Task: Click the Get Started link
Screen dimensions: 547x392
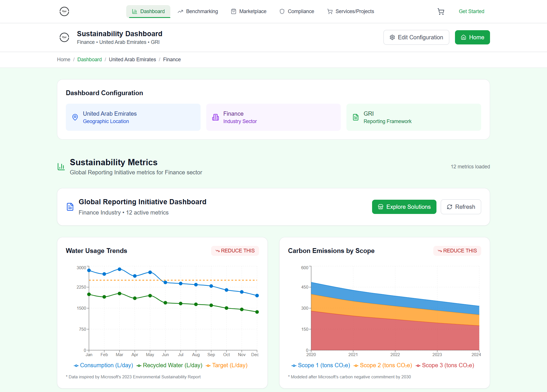Action: point(471,11)
